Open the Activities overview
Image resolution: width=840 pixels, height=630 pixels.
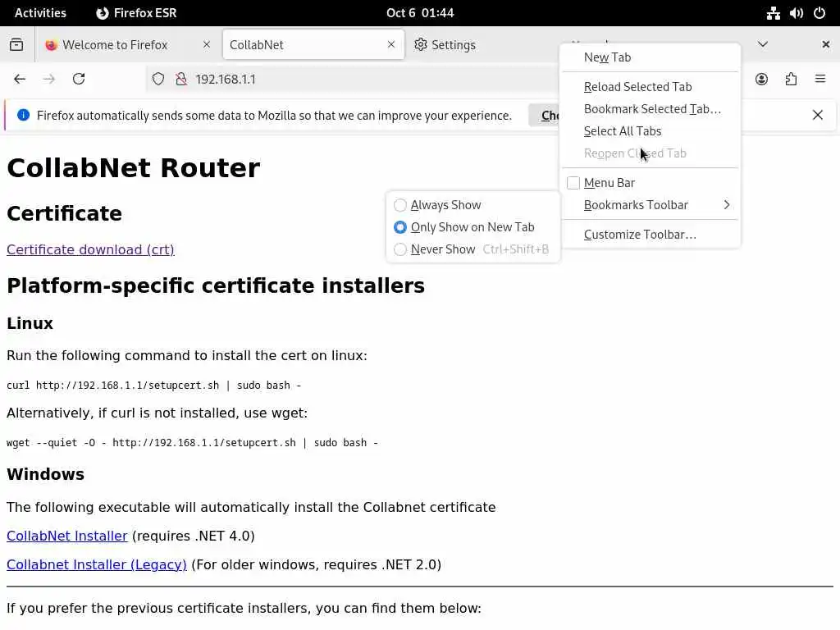click(40, 13)
